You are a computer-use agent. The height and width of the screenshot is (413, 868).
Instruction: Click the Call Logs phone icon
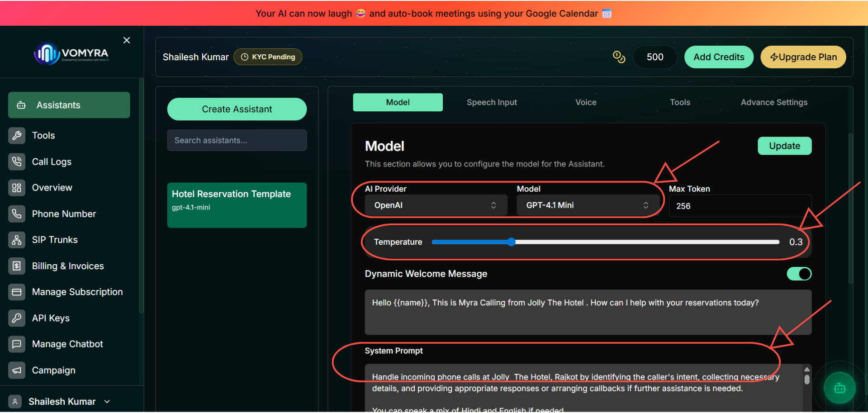17,161
